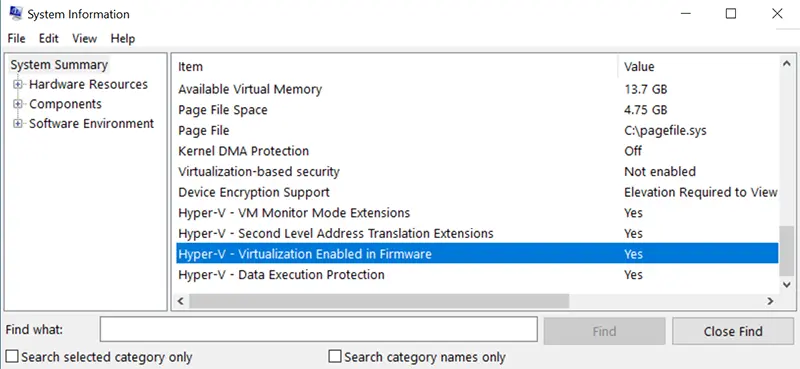800x369 pixels.
Task: Click the 13.7 GB value
Action: pos(645,89)
